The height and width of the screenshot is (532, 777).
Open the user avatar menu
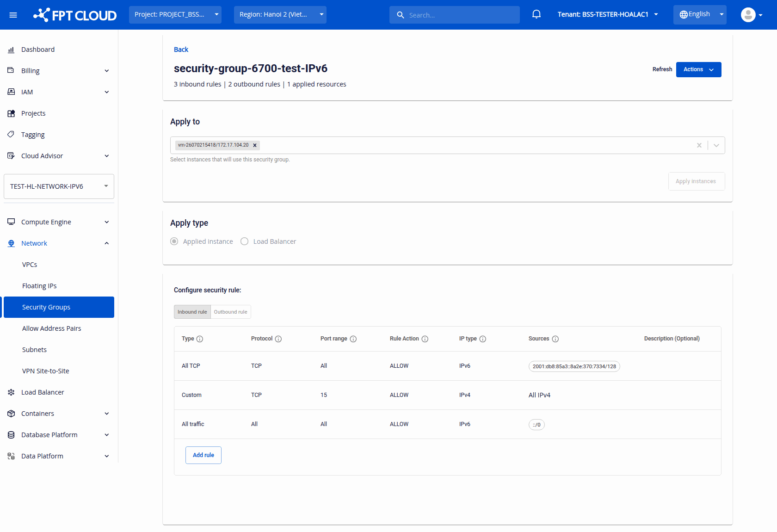point(752,15)
